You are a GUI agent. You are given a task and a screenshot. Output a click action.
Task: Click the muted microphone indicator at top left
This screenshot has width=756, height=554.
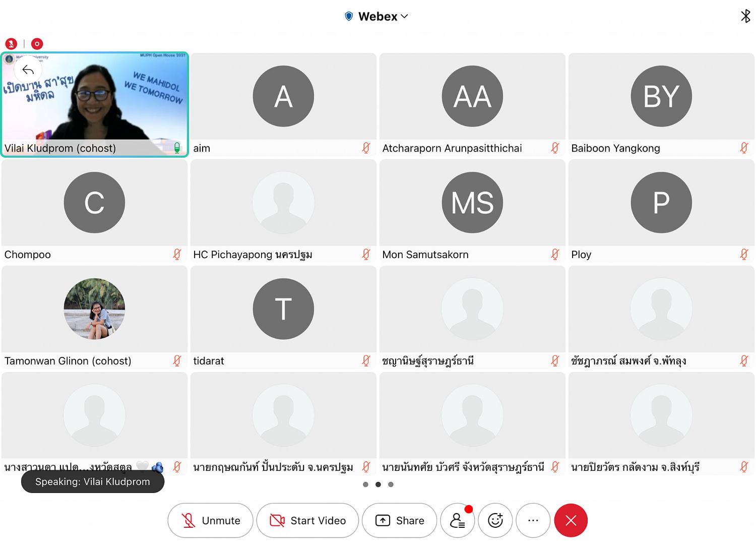[11, 44]
